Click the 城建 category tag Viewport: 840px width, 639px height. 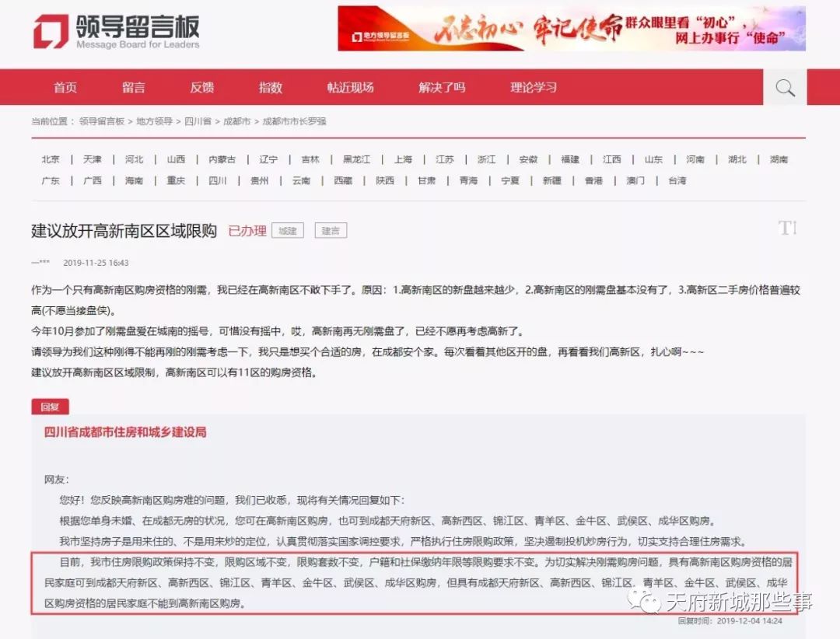[x=287, y=231]
